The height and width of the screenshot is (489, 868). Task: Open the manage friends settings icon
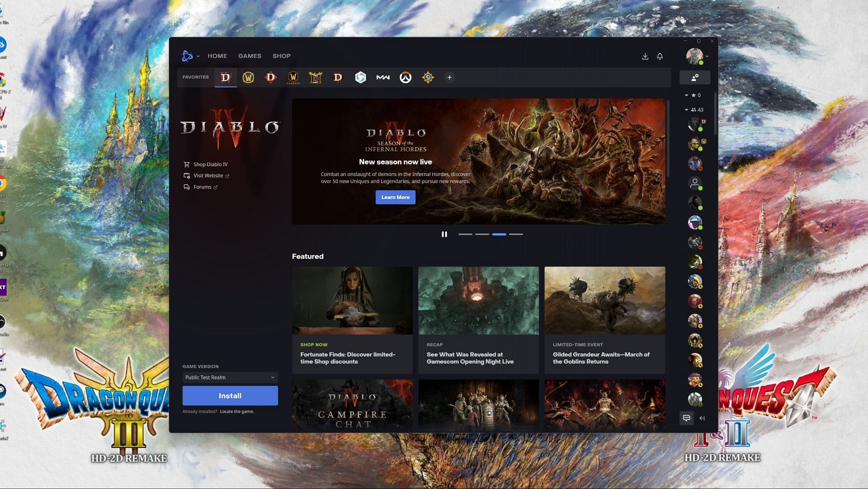pyautogui.click(x=695, y=77)
